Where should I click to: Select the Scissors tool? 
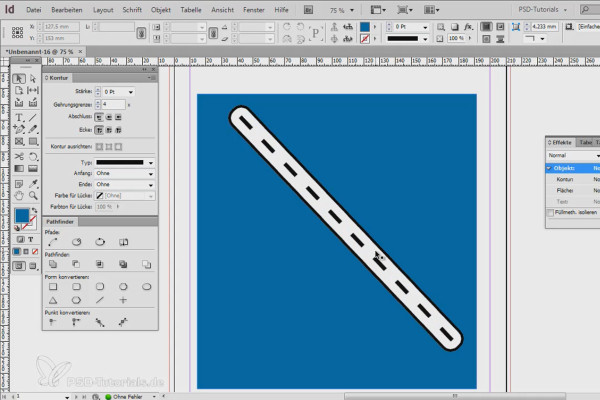point(19,157)
